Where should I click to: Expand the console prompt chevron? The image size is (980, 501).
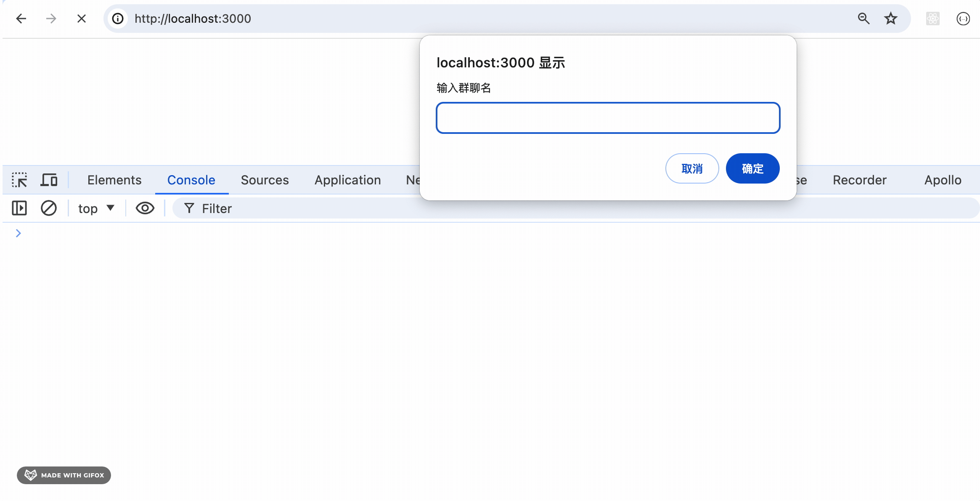pos(18,233)
